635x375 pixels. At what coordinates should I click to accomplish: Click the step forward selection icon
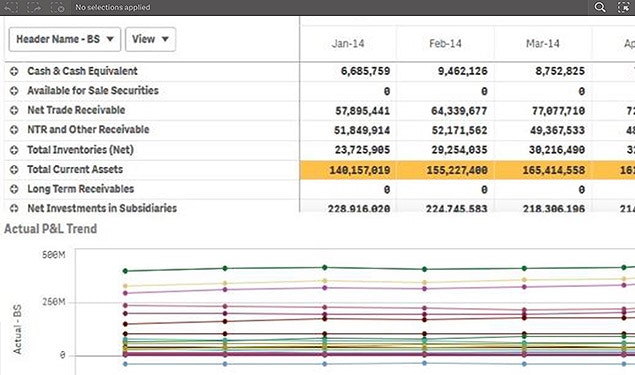(34, 7)
